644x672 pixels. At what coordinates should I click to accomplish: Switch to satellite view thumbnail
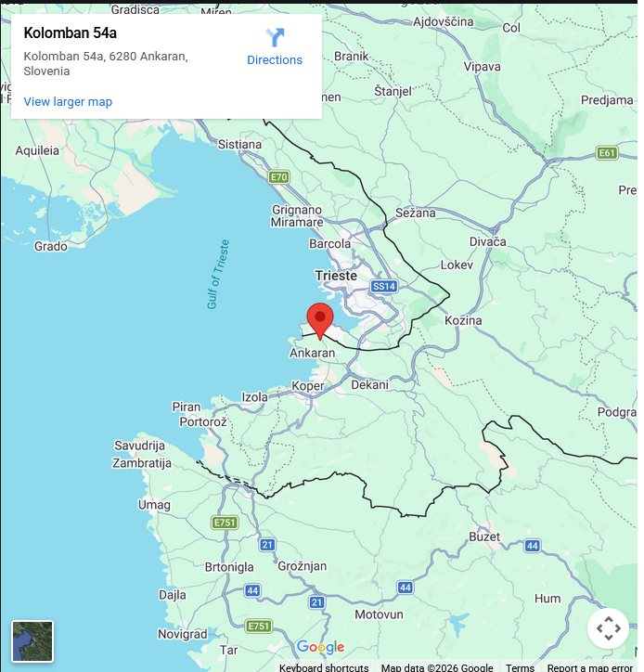coord(32,641)
